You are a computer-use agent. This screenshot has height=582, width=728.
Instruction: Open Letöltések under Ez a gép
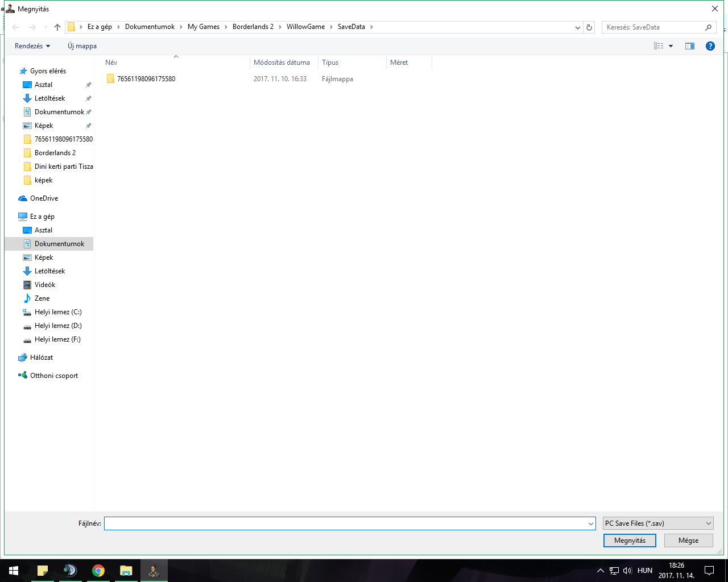point(49,271)
